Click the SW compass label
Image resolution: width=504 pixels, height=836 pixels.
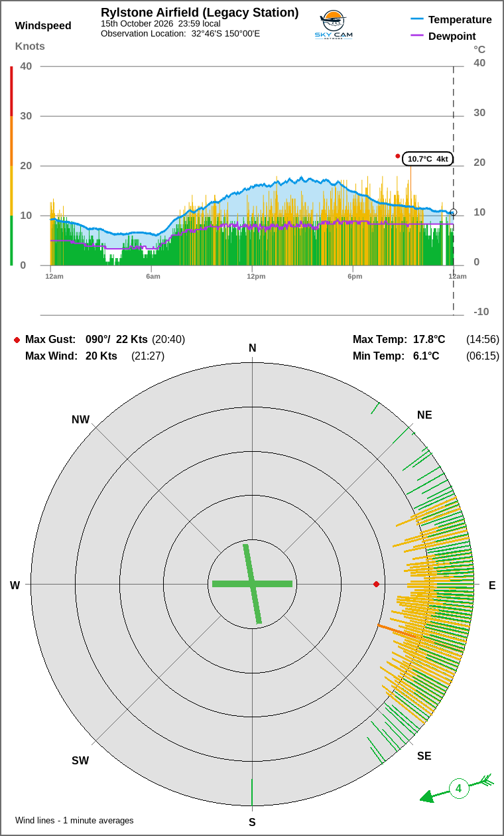coord(80,761)
